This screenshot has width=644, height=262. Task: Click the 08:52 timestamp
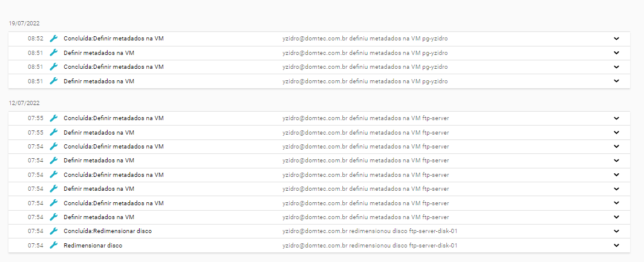(35, 39)
